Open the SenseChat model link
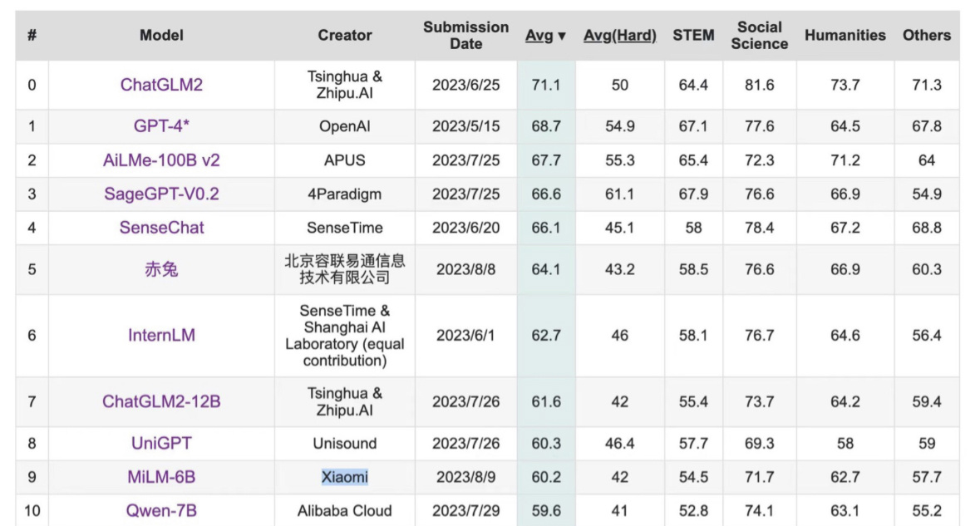980x526 pixels. [160, 227]
